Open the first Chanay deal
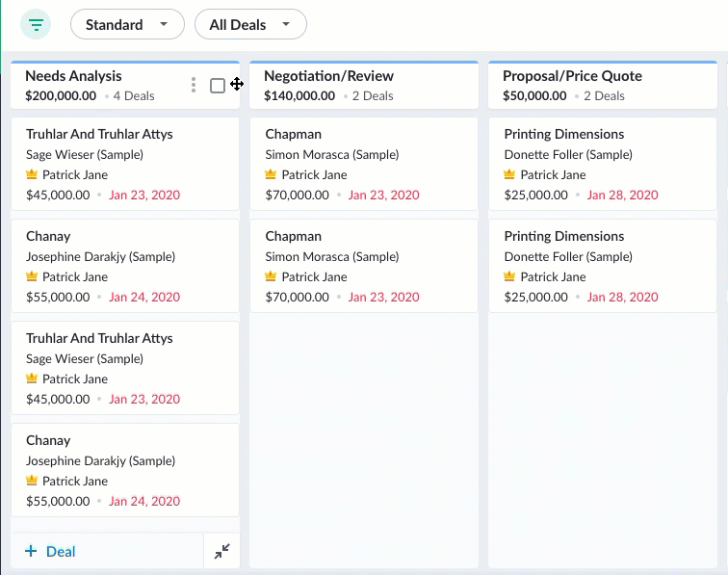 click(48, 236)
